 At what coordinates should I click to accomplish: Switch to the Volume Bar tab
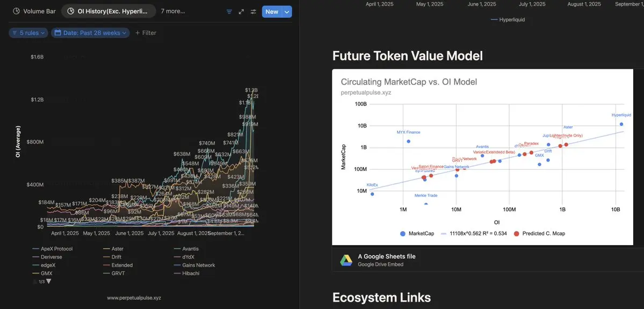click(34, 11)
